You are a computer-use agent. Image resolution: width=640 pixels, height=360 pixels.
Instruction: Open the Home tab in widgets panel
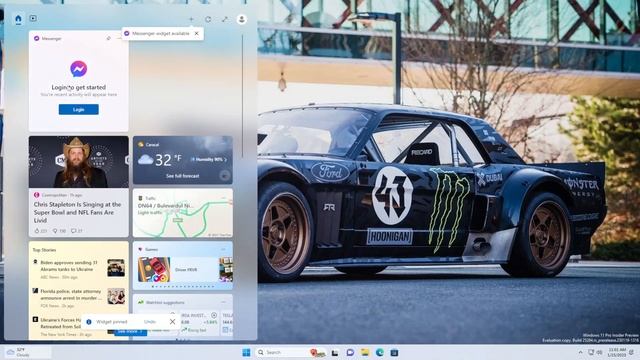tap(18, 19)
